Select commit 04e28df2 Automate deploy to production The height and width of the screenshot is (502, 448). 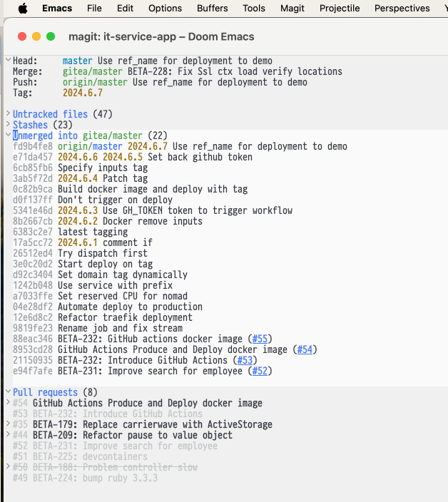108,307
